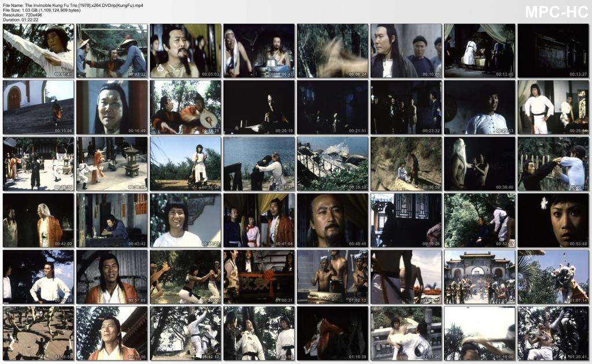Viewport: 592px width, 364px height.
Task: Click the 00:05:03 thumbnail
Action: [x=186, y=51]
